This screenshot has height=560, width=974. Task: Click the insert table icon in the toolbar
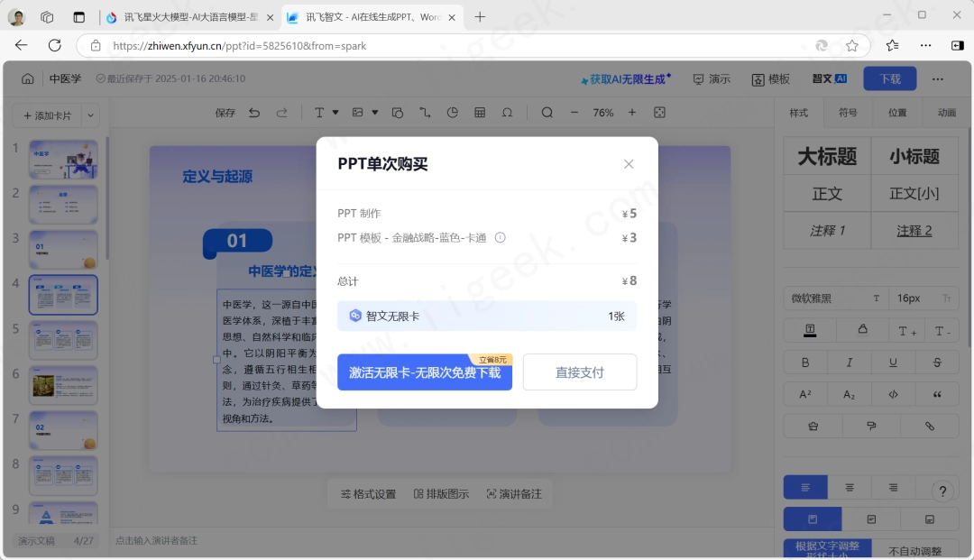[x=479, y=113]
